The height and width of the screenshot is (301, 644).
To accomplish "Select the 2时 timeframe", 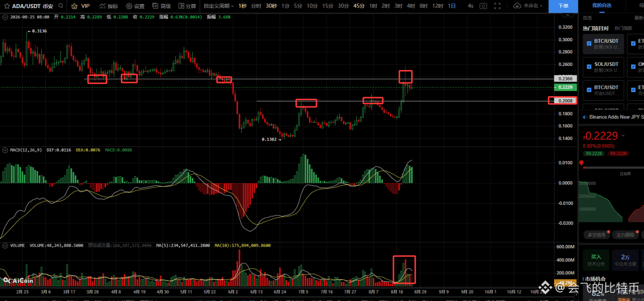I will pyautogui.click(x=385, y=6).
